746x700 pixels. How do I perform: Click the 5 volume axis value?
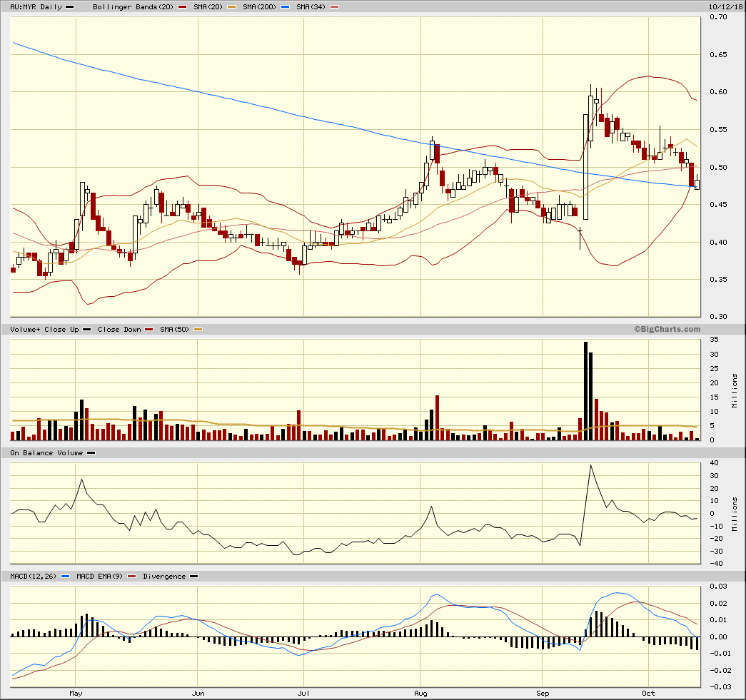pos(712,425)
